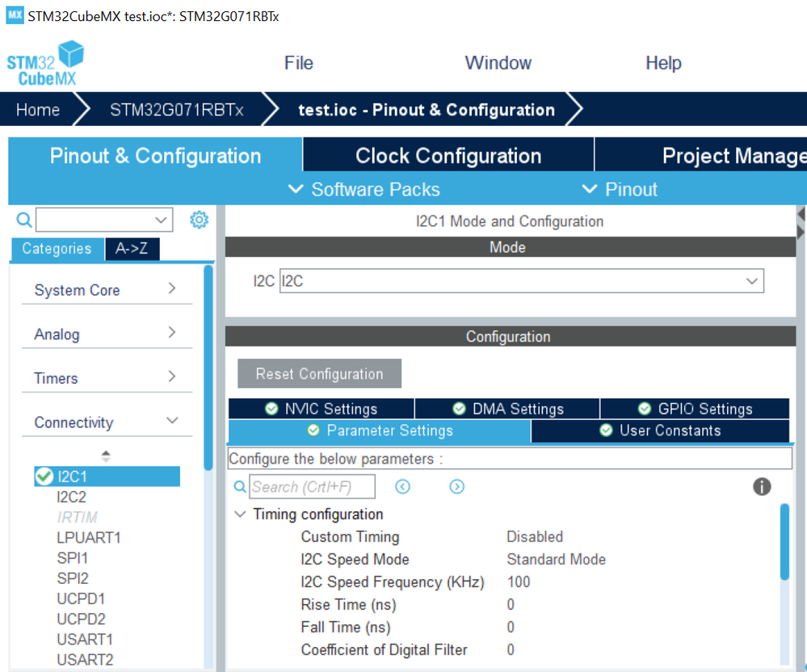Click the MX window title icon
This screenshot has height=672, width=807.
pyautogui.click(x=15, y=15)
